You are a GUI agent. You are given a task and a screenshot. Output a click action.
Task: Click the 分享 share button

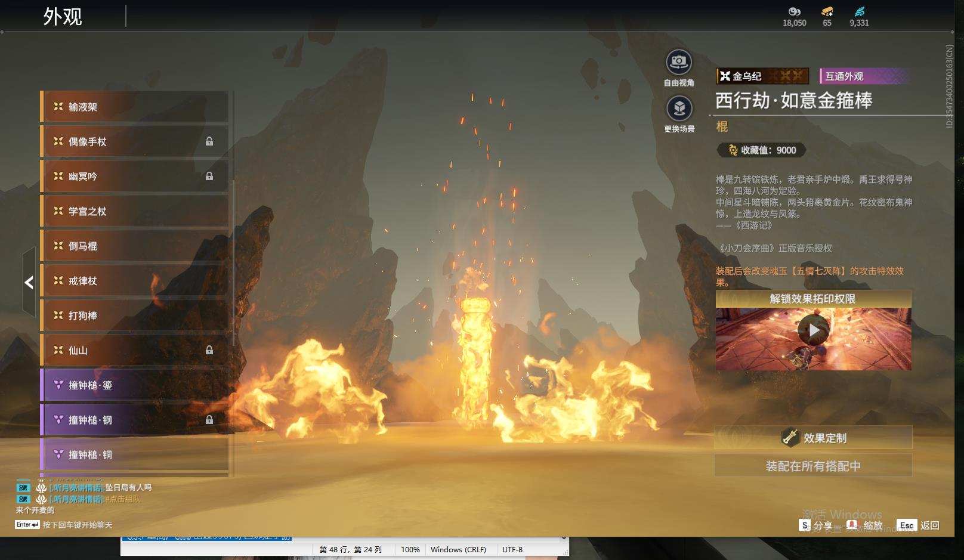point(815,525)
